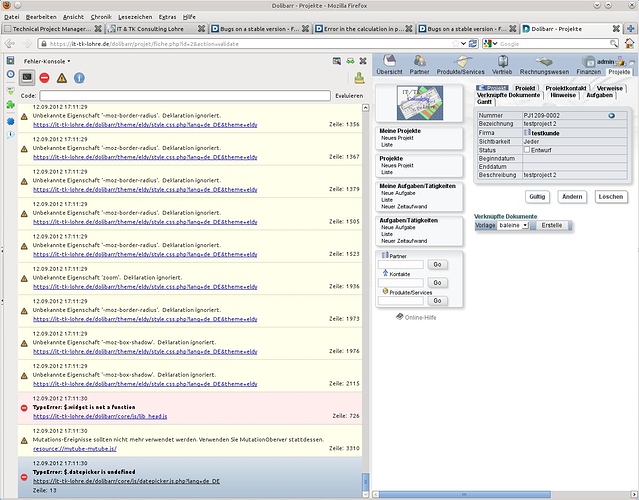The width and height of the screenshot is (639, 500).
Task: Switch to IT & TK Consulting Lohre tab
Action: coord(156,29)
